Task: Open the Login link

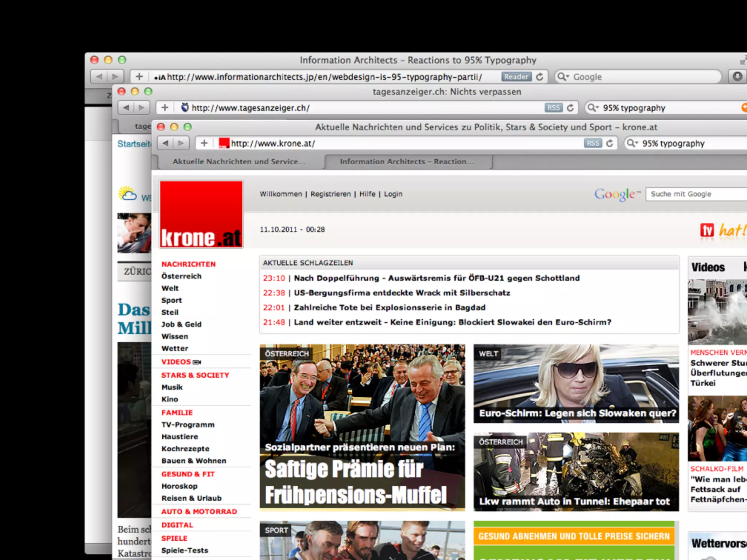Action: [393, 194]
